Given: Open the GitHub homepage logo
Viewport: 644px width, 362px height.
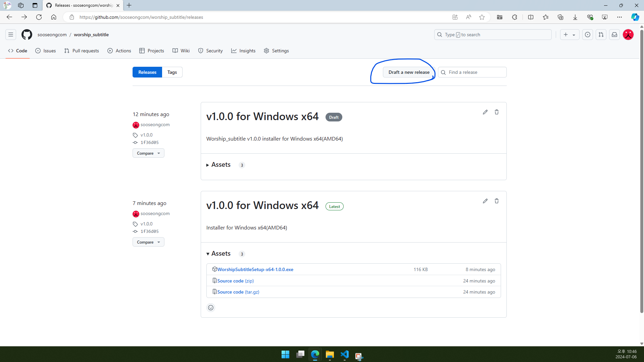Looking at the screenshot, I should (x=27, y=35).
